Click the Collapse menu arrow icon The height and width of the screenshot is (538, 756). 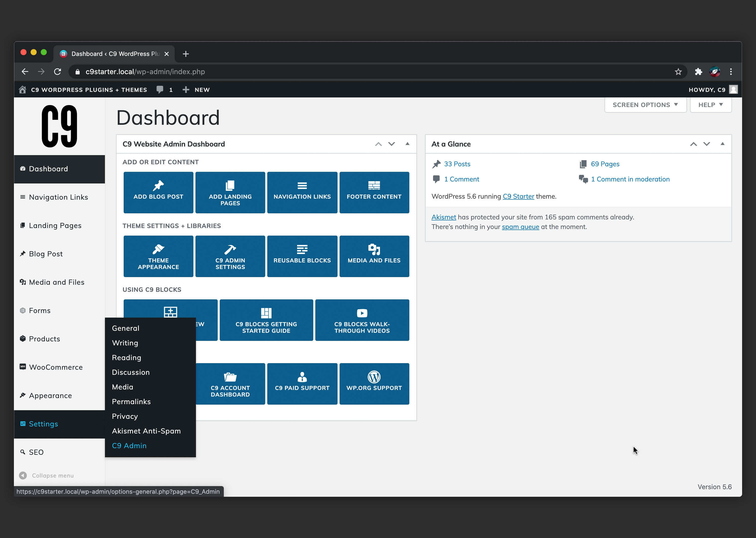coord(23,475)
